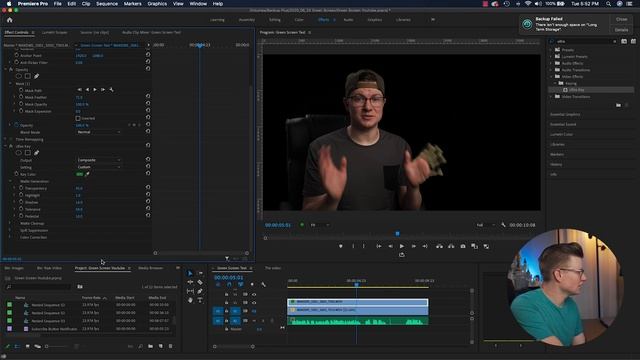The width and height of the screenshot is (640, 360).
Task: Open the Sequence menu
Action: click(107, 4)
